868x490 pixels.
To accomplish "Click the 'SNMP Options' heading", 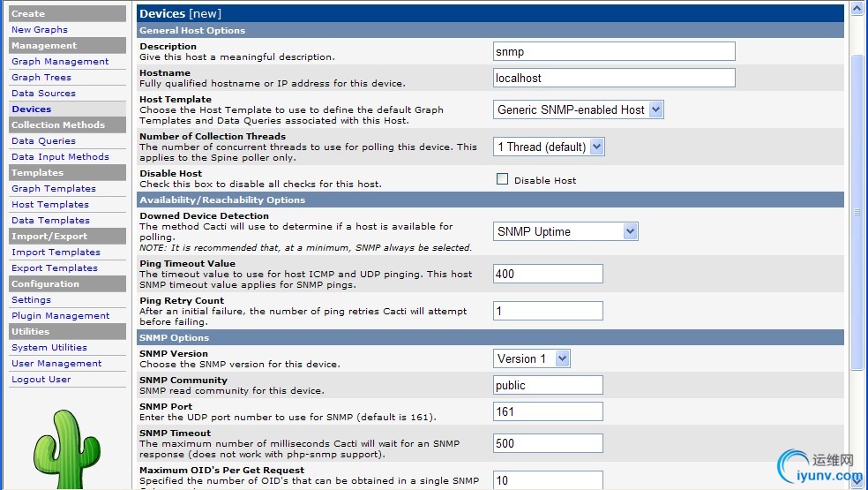I will 174,337.
